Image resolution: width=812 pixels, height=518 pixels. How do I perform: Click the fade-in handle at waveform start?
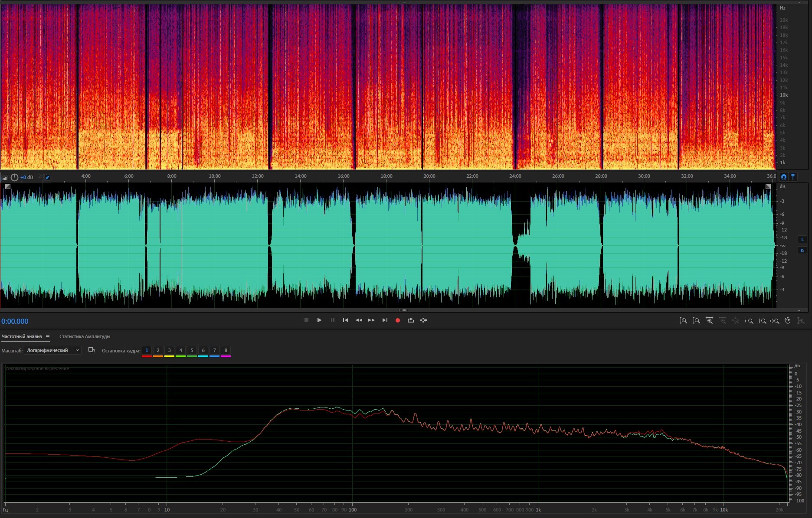8,186
